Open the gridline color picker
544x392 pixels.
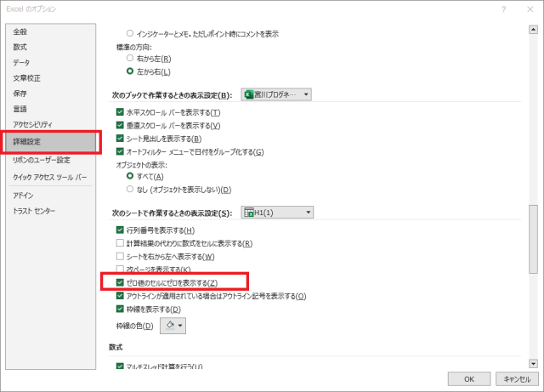coord(173,326)
